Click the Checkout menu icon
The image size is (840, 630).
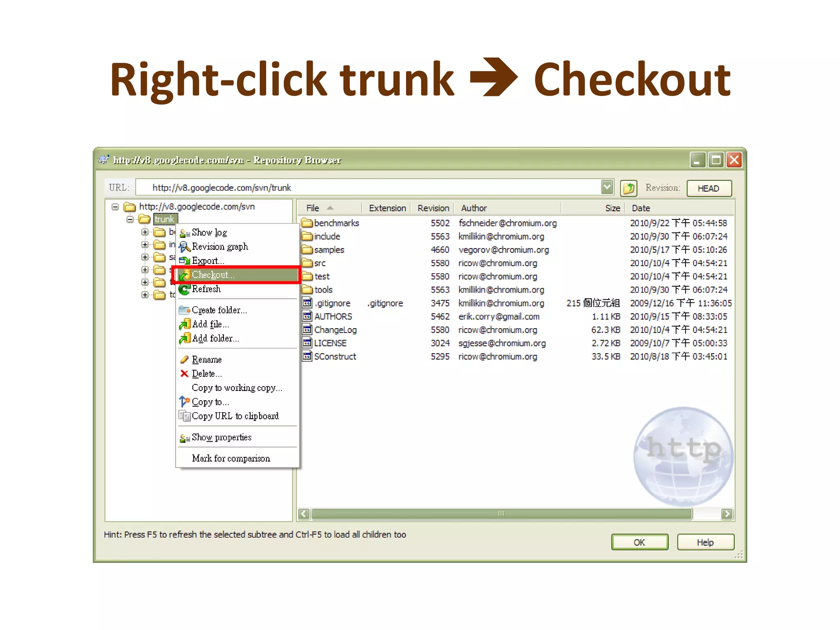(x=185, y=275)
